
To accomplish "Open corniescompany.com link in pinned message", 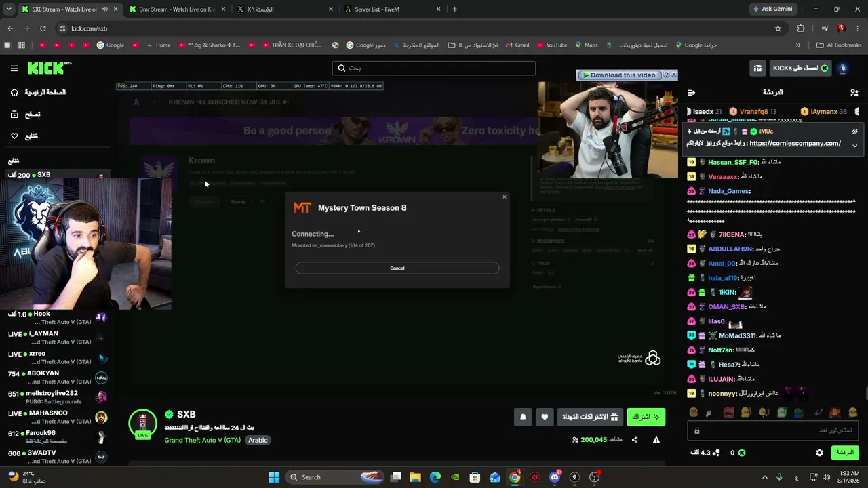I will 795,144.
